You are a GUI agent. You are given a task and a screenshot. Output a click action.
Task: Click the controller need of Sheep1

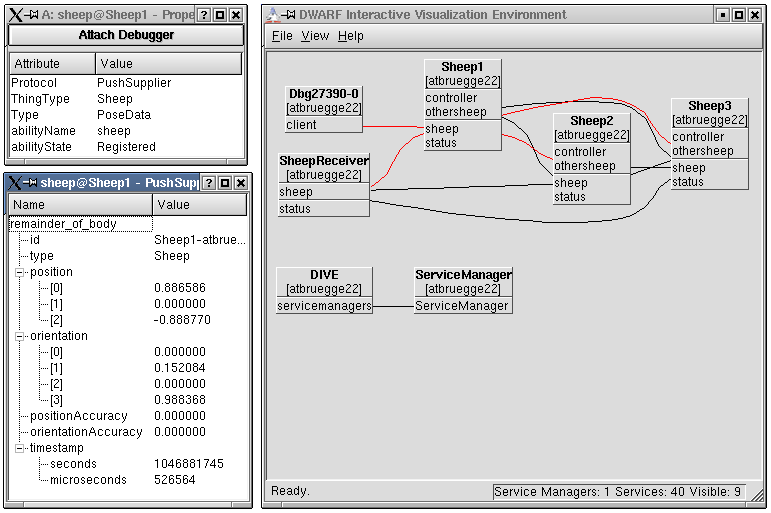coord(463,98)
